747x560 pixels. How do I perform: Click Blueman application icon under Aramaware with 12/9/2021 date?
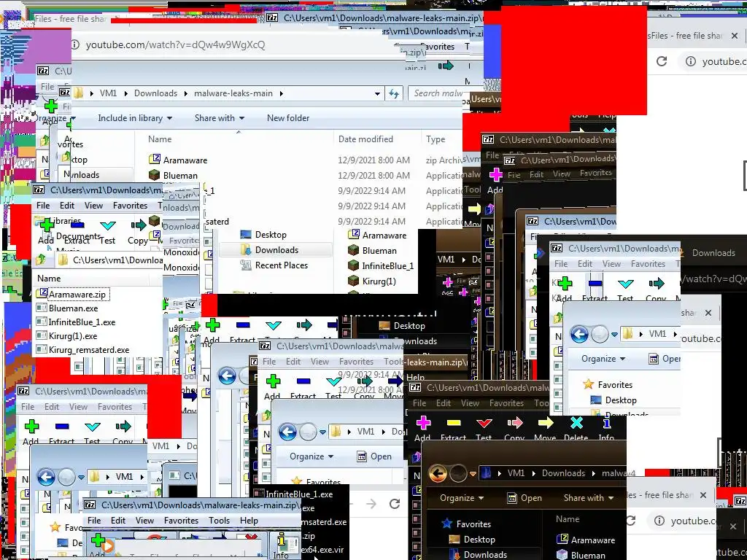point(154,175)
